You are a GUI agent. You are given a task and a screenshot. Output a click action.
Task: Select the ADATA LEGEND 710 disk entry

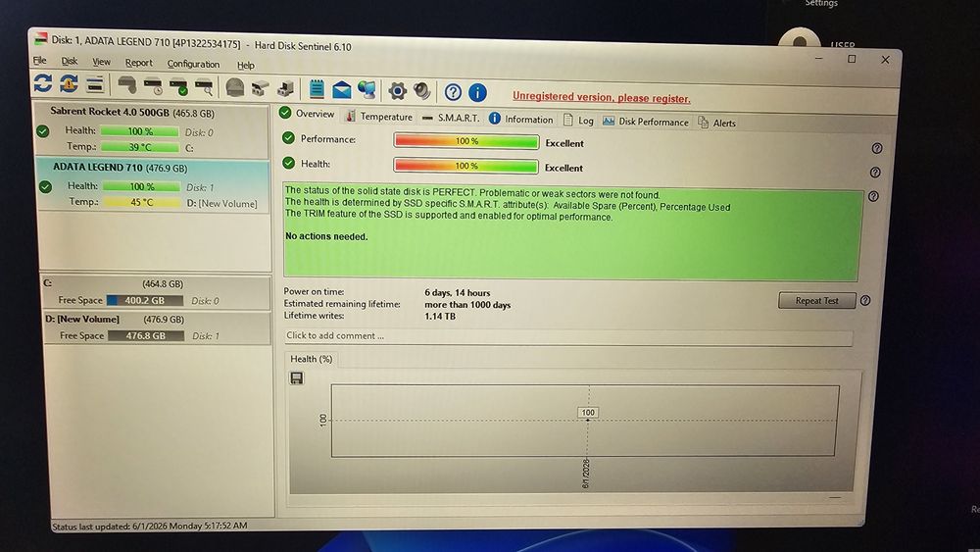coord(153,185)
